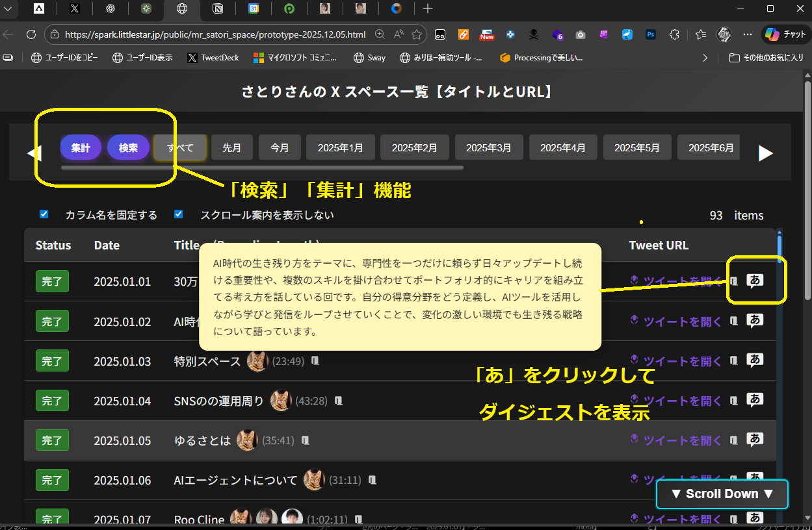
Task: Click the あ digest icon on the 2025.01.01 row
Action: coord(755,281)
